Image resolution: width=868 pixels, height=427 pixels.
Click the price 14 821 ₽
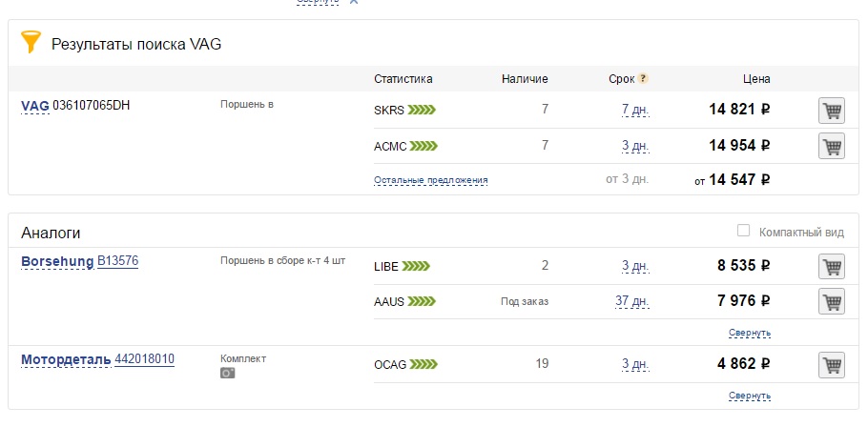739,110
